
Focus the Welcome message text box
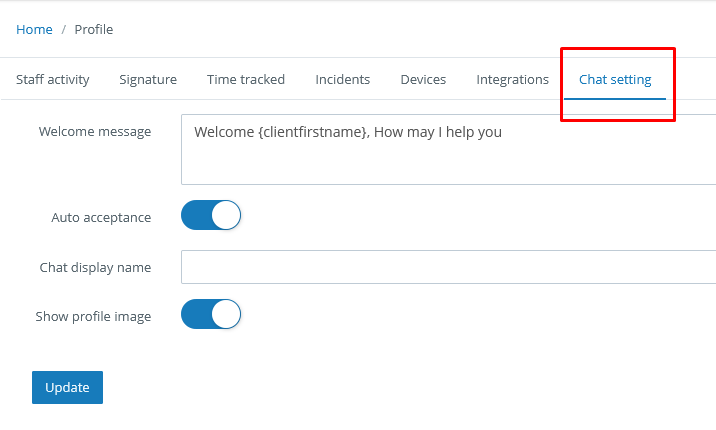coord(448,160)
